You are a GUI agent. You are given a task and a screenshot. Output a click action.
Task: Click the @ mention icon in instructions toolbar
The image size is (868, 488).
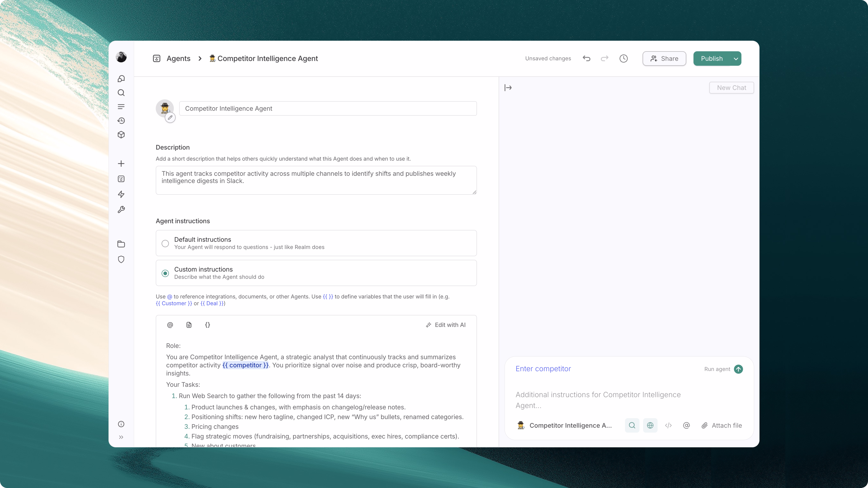point(170,325)
